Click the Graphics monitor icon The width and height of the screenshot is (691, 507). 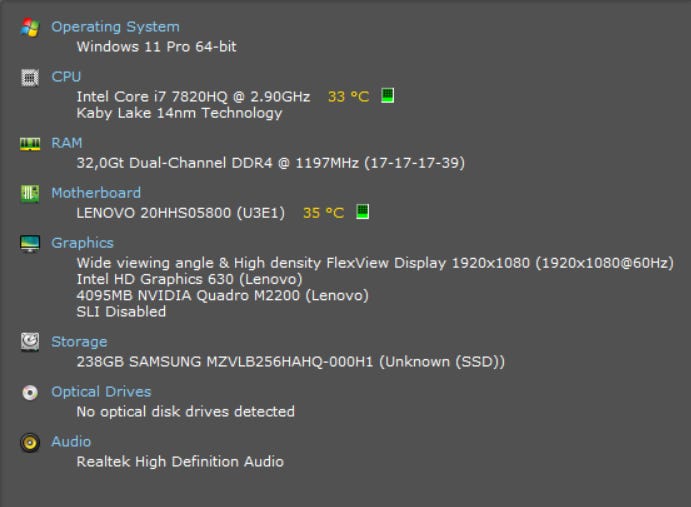(x=30, y=243)
